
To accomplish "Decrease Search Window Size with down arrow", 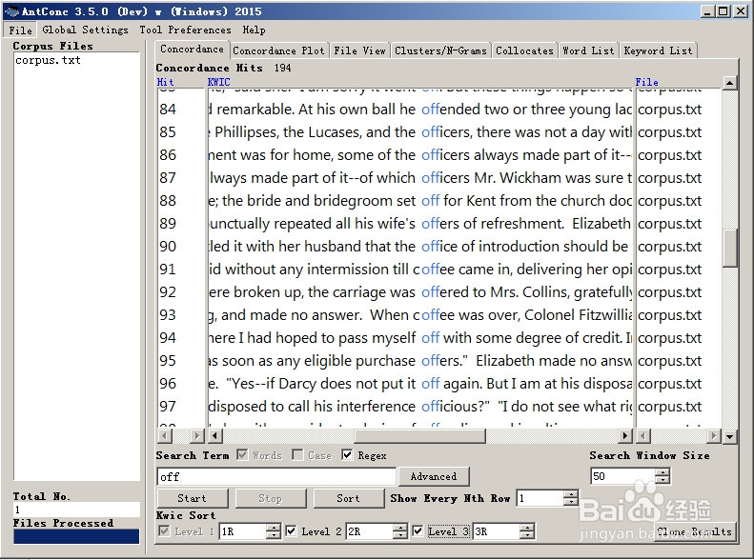I will click(662, 480).
